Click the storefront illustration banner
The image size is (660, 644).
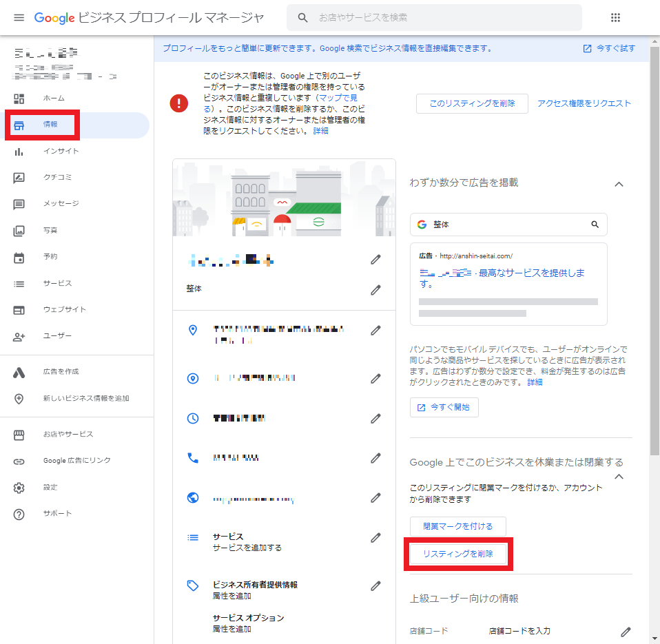point(284,198)
